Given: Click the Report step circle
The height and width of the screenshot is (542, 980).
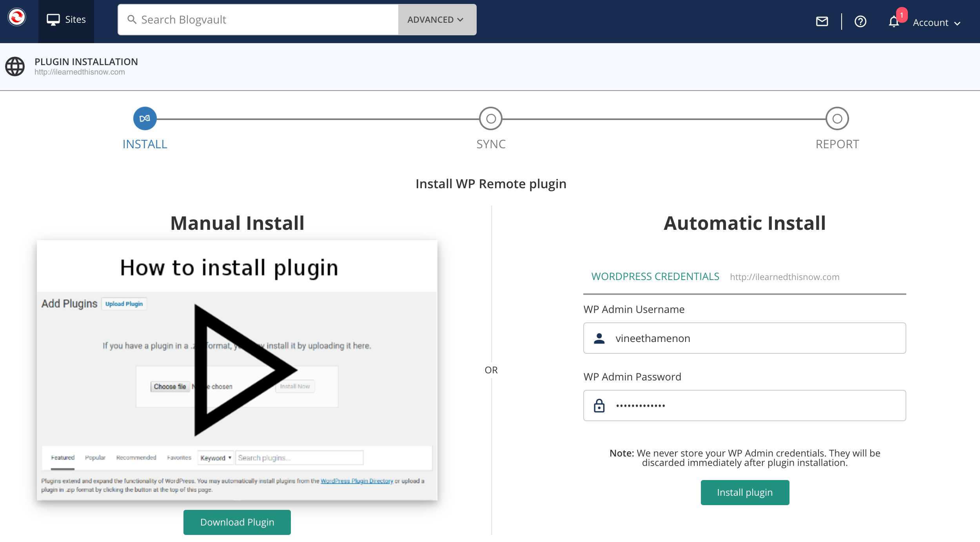Looking at the screenshot, I should 837,118.
